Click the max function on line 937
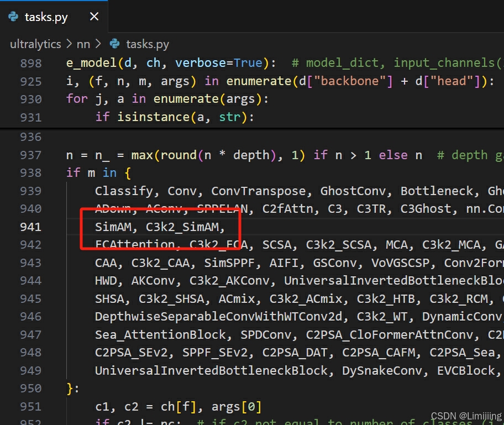 pyautogui.click(x=142, y=155)
